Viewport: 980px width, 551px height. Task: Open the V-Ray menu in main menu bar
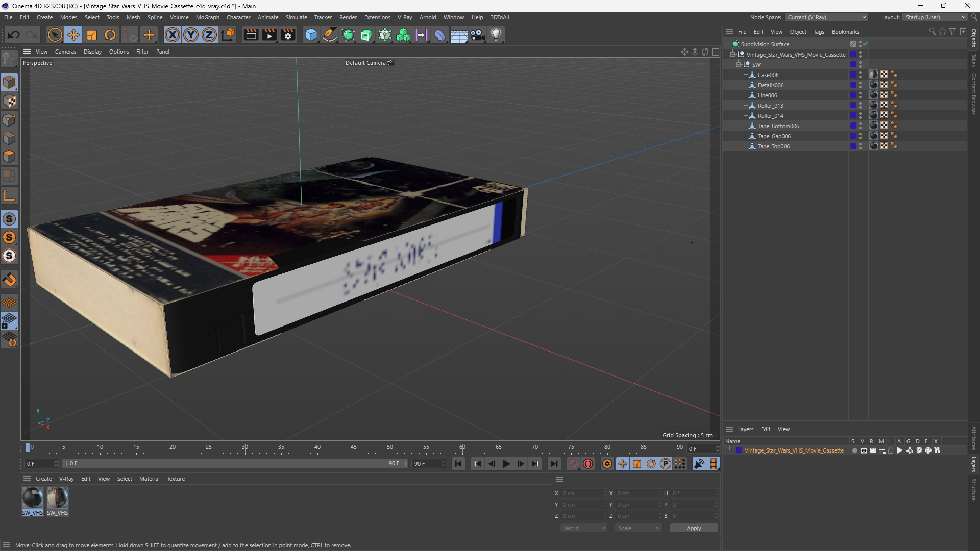click(405, 17)
